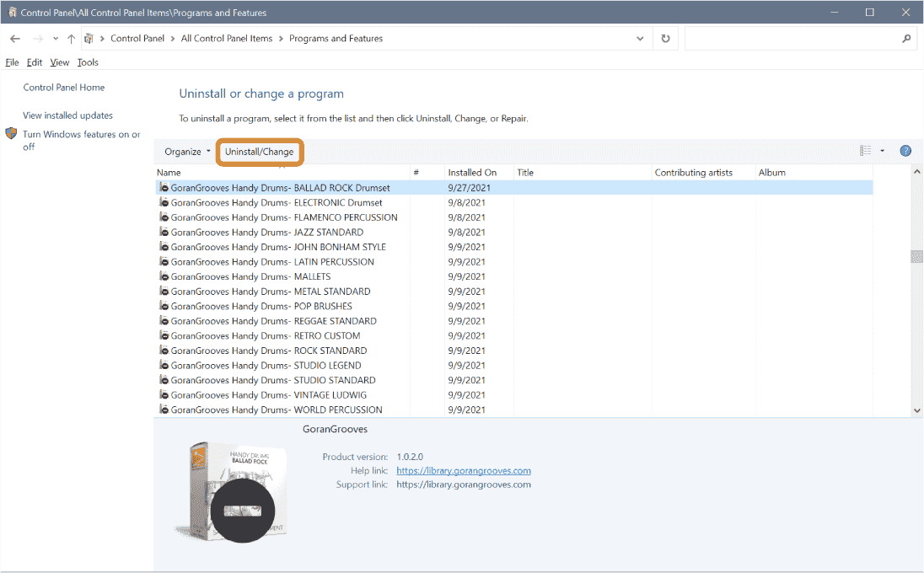Select BALLAD ROCK Drumset entry
This screenshot has width=924, height=573.
pos(514,188)
